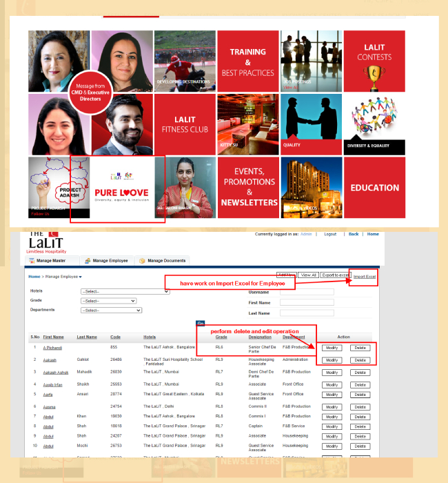Click Modify for A Pichandi row
This screenshot has height=483, width=448.
332,348
